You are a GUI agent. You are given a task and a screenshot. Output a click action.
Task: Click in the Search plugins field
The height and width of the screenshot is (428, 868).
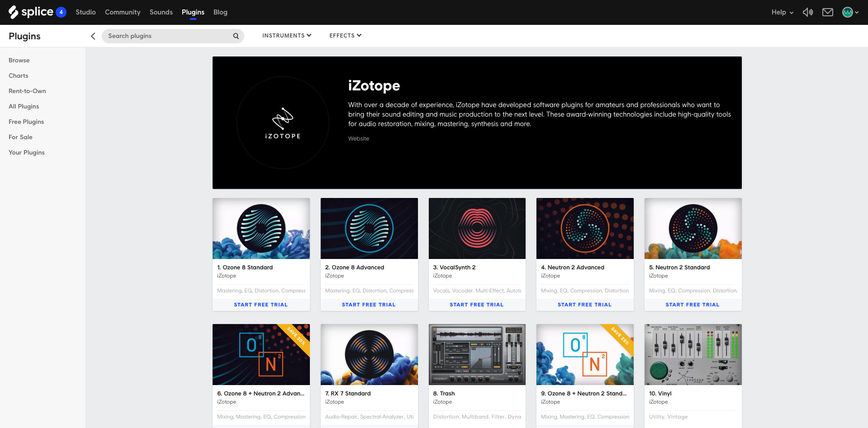pyautogui.click(x=167, y=36)
